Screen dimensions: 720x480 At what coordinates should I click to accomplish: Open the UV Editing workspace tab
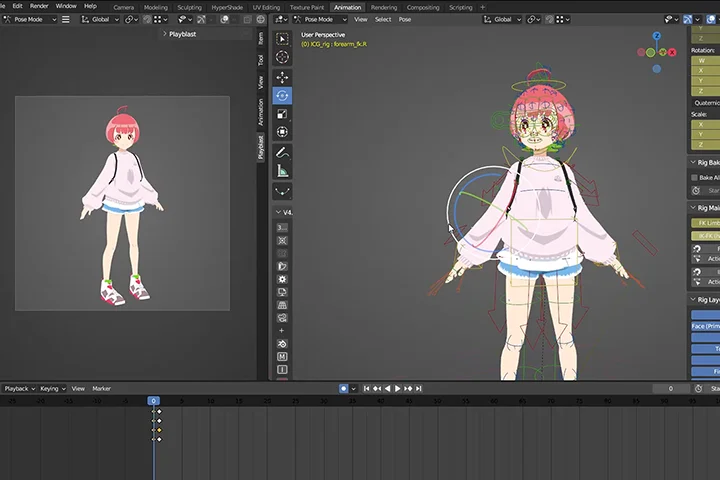(266, 7)
